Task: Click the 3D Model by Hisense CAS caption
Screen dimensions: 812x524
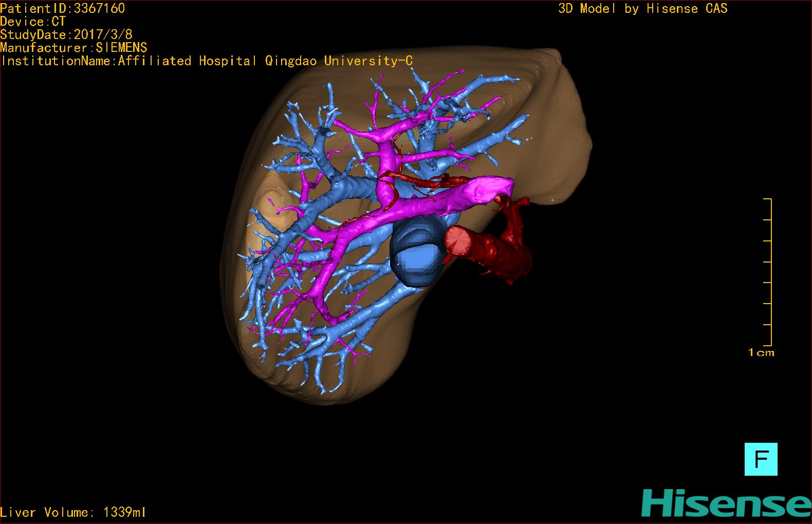Action: pyautogui.click(x=643, y=8)
